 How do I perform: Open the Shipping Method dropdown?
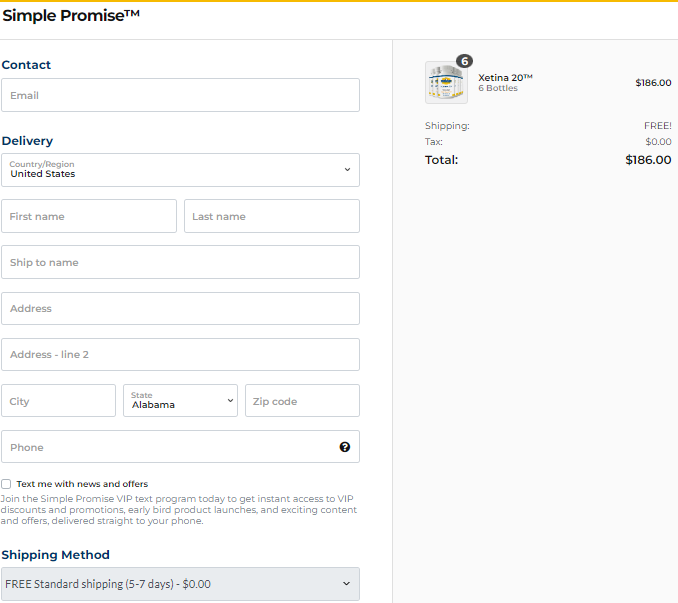click(180, 584)
